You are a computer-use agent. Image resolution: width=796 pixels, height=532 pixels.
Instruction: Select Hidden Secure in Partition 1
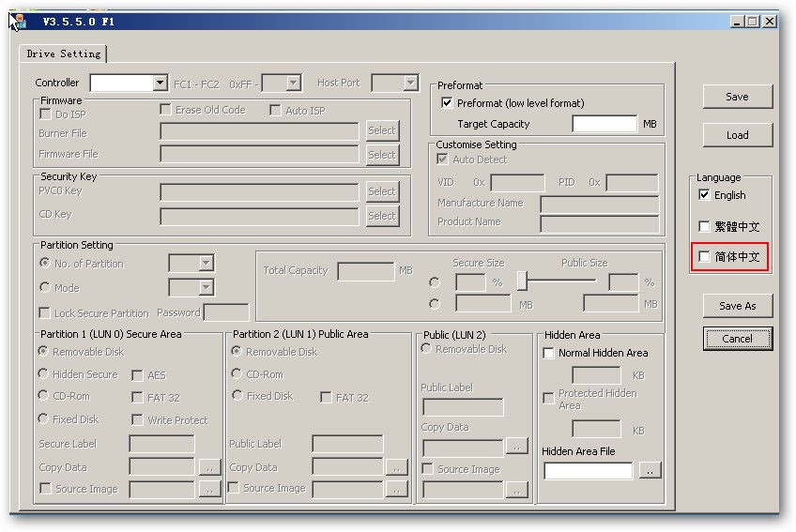[x=44, y=374]
